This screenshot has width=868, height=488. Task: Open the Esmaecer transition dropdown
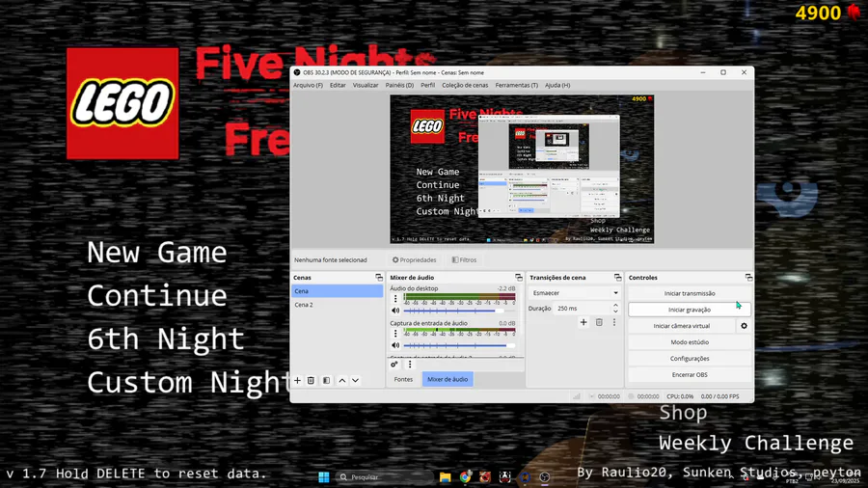[575, 292]
